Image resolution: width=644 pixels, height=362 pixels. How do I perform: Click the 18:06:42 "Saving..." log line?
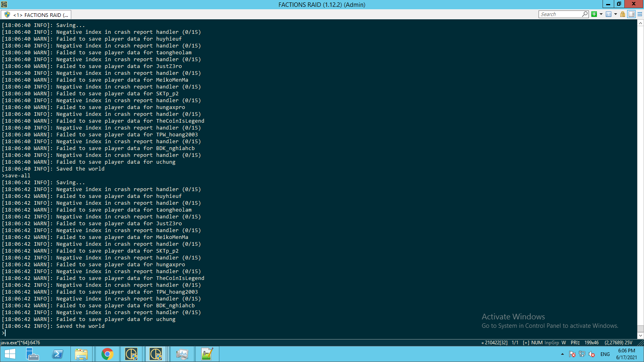tap(43, 183)
